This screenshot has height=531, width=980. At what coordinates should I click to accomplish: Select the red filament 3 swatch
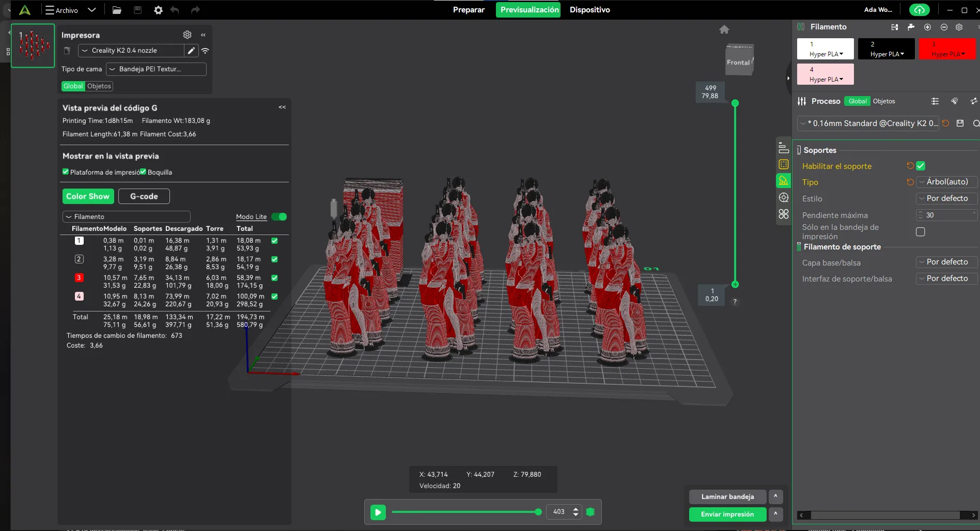click(946, 49)
